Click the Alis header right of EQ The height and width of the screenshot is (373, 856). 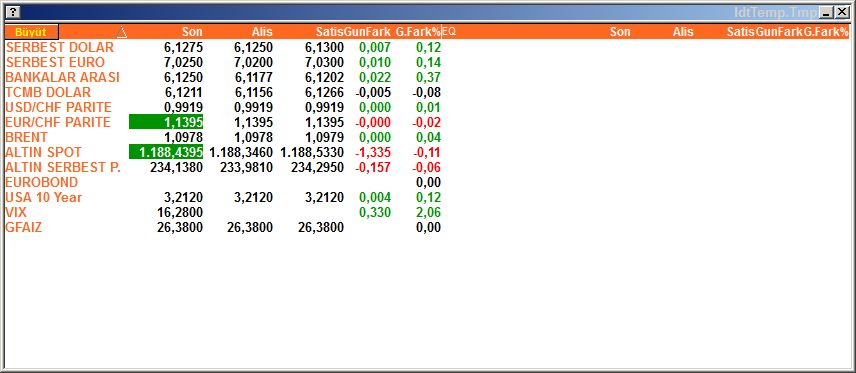[683, 32]
